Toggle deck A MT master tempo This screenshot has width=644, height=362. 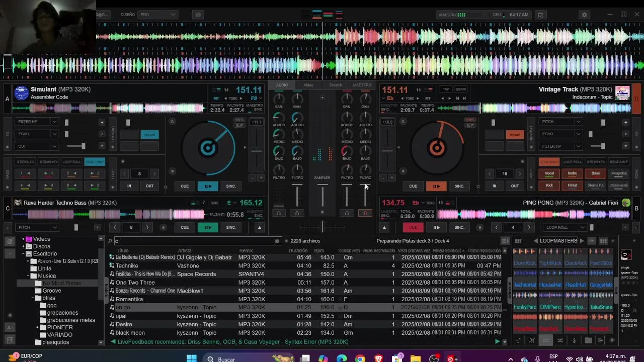coord(216,99)
